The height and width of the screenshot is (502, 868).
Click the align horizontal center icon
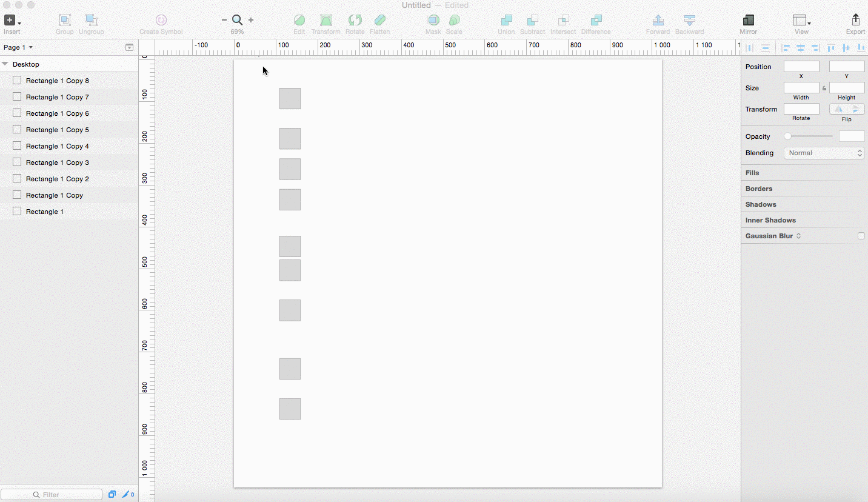pos(801,48)
